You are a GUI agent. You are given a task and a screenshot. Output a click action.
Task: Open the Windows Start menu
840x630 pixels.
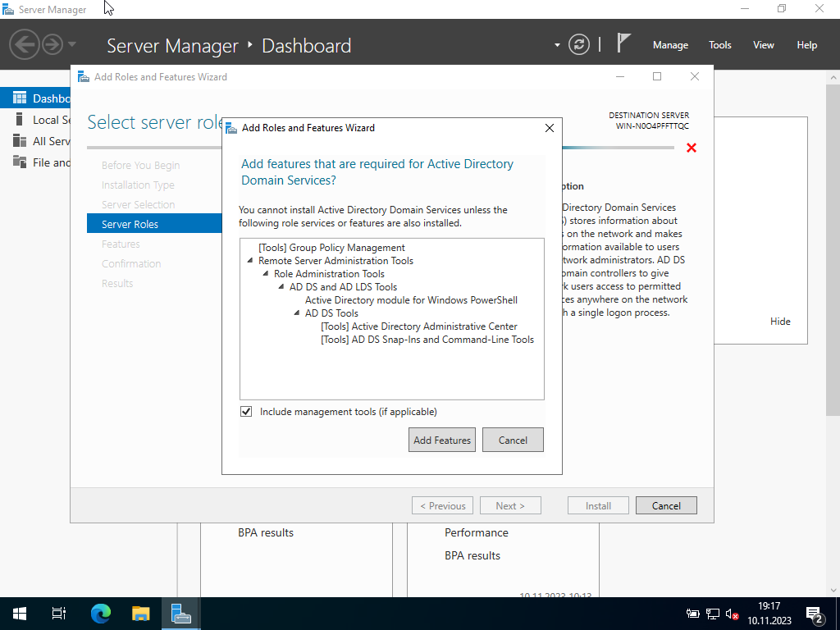click(x=20, y=614)
